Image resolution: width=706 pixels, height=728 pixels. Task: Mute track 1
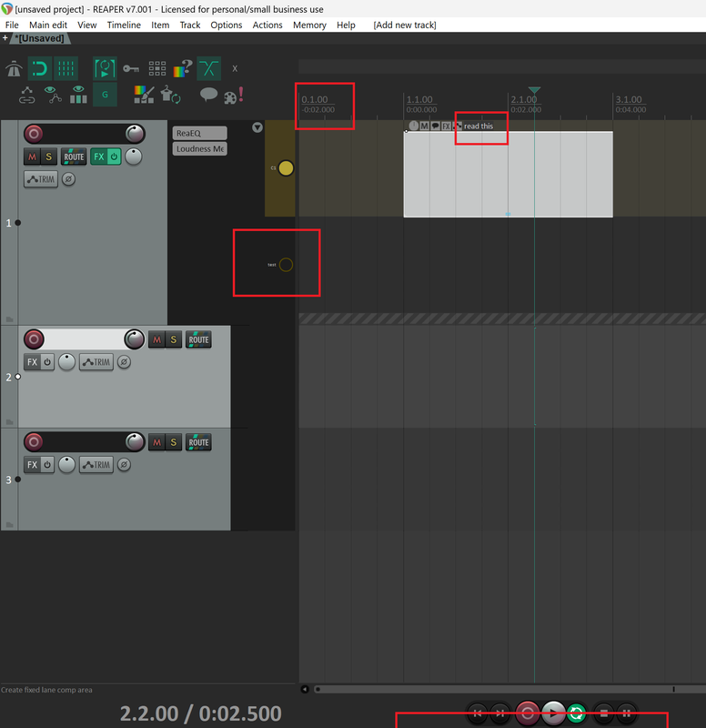click(32, 157)
